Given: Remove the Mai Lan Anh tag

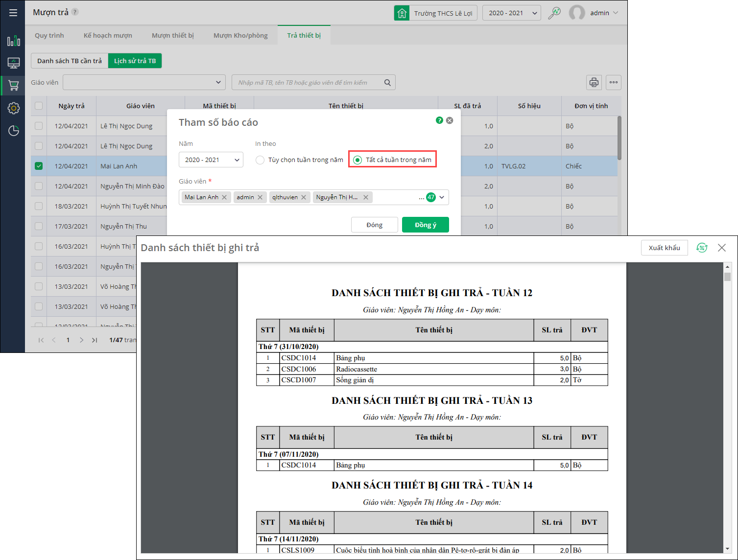Looking at the screenshot, I should coord(224,197).
